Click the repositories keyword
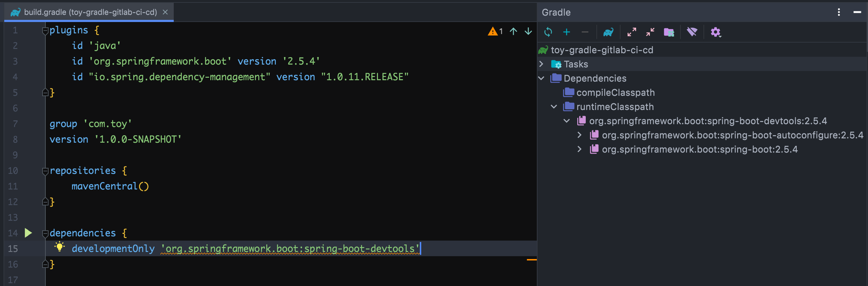This screenshot has height=286, width=868. point(83,170)
